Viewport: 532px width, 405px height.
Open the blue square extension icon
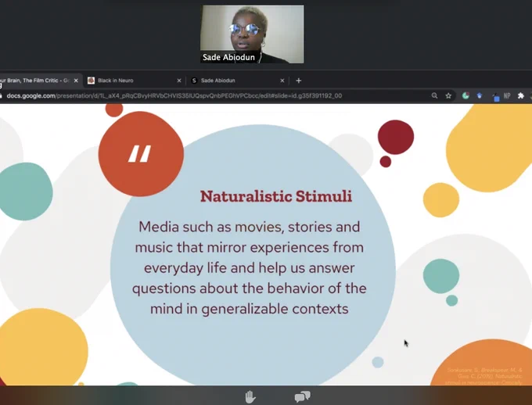coord(496,98)
